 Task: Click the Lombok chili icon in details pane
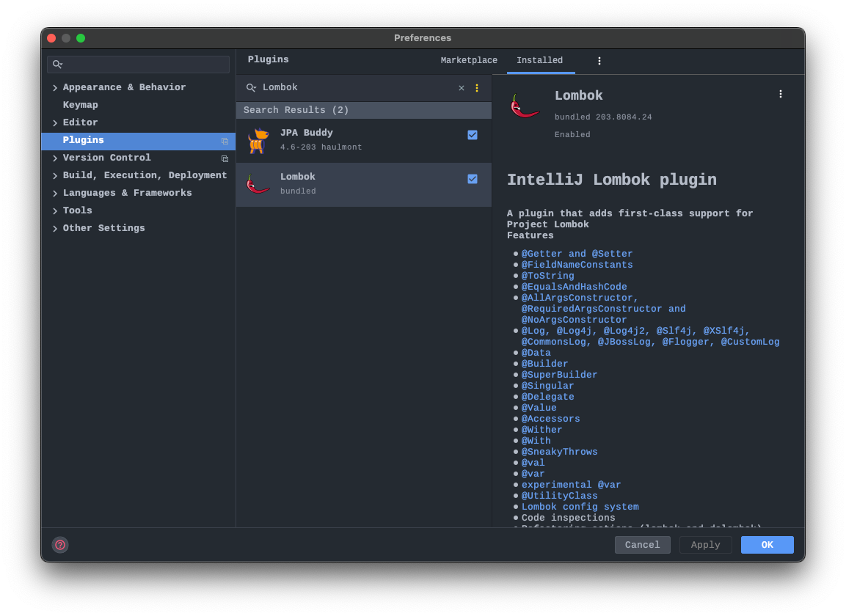click(x=525, y=106)
